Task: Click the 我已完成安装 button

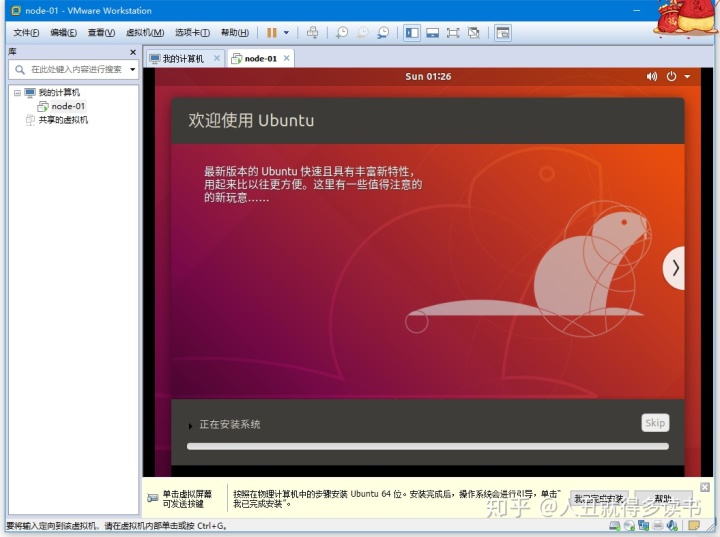Action: tap(599, 499)
